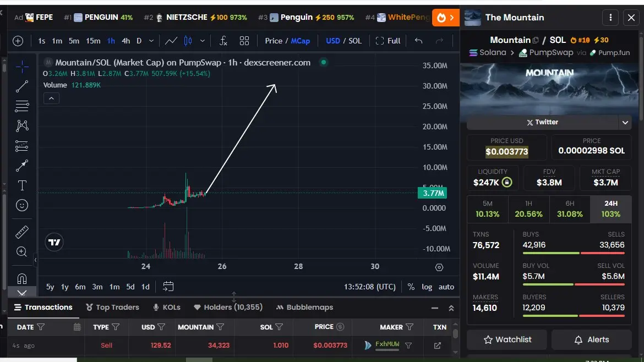Toggle percent scale on the chart

coord(411,287)
